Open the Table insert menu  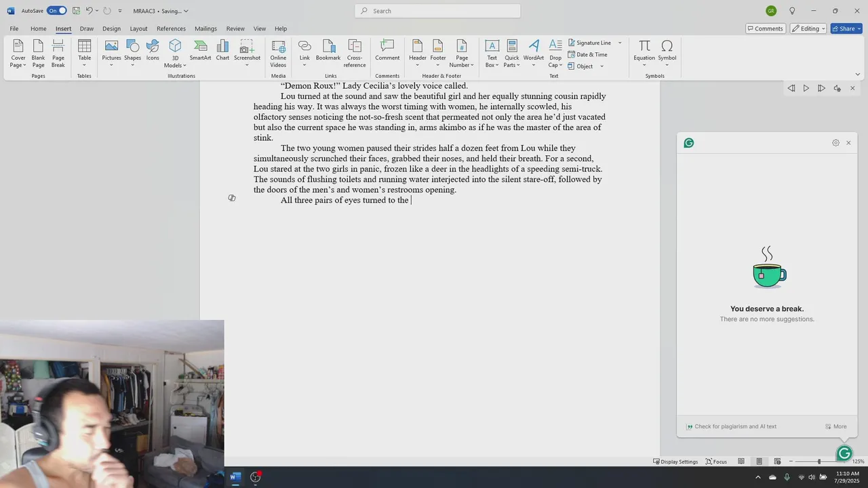(84, 54)
